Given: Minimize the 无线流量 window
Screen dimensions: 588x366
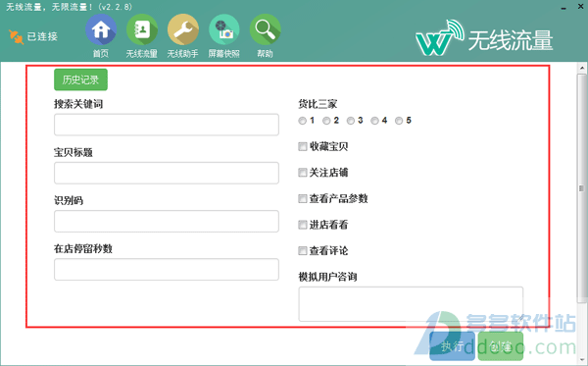Looking at the screenshot, I should (x=563, y=8).
